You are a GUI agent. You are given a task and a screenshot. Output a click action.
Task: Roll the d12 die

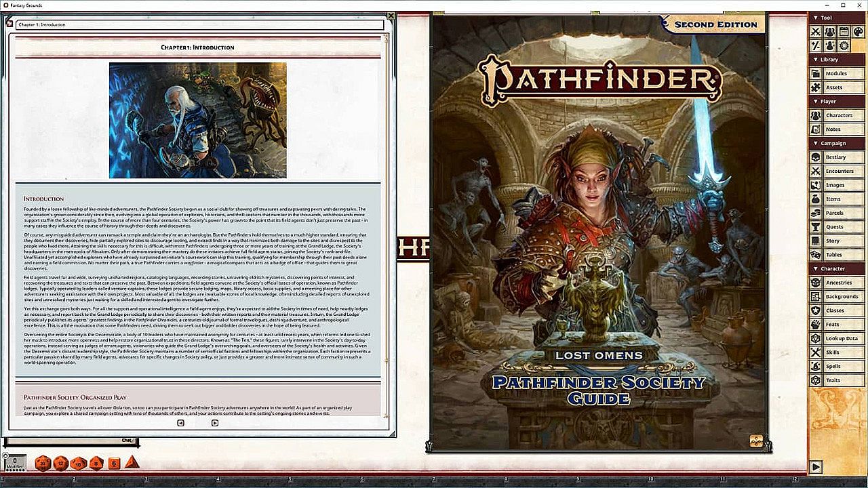pyautogui.click(x=61, y=463)
